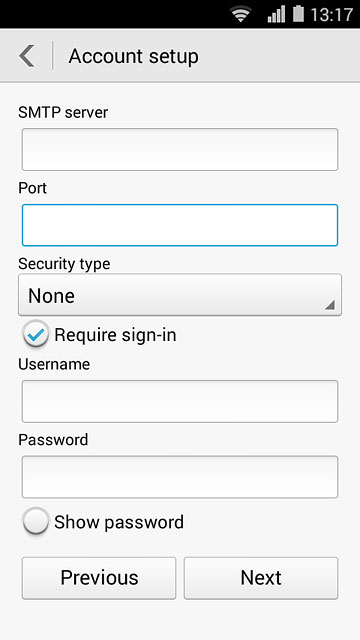Tap the dropdown triangle in Security type

coord(330,304)
